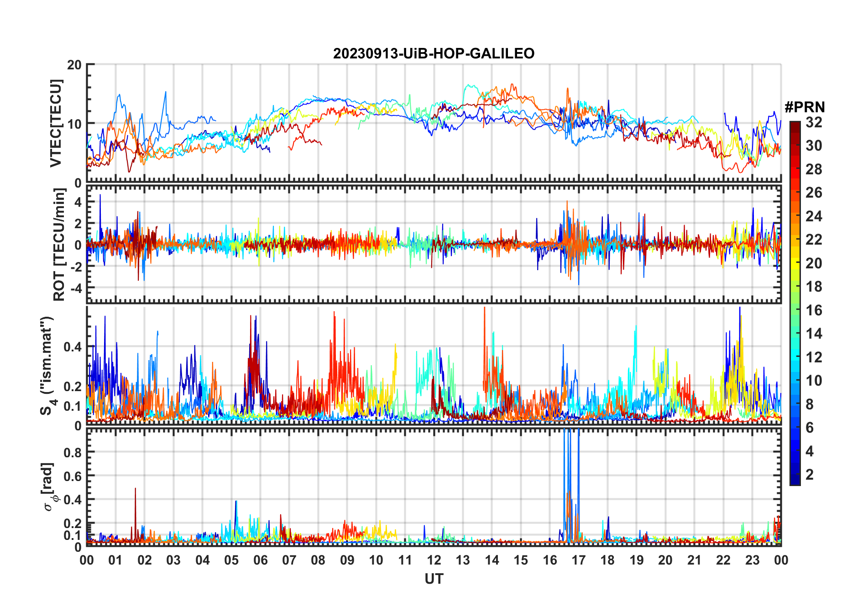Select colorbar tick label 32
Screen dimensions: 868x607
[x=814, y=122]
